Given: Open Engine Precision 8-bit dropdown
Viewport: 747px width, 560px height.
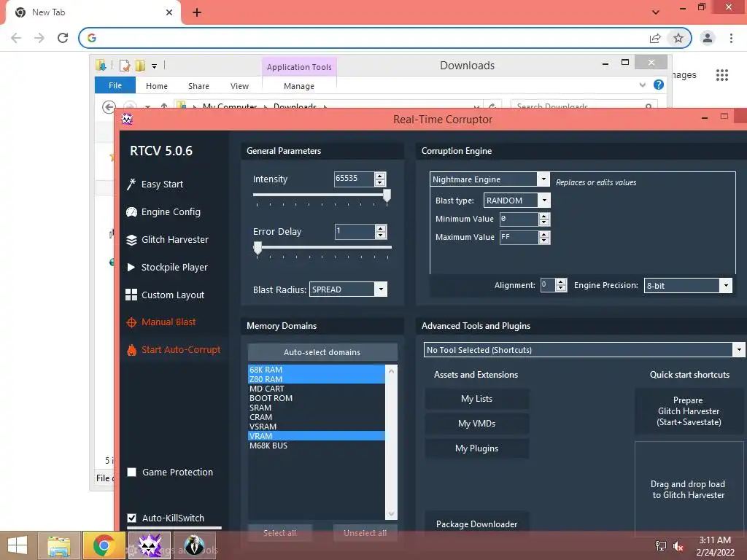Looking at the screenshot, I should click(726, 285).
